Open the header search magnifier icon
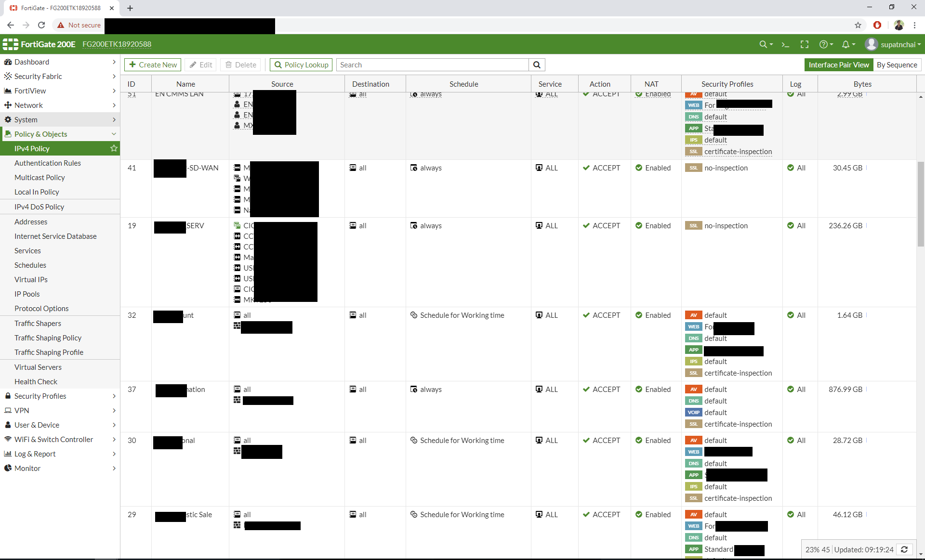 click(x=766, y=44)
